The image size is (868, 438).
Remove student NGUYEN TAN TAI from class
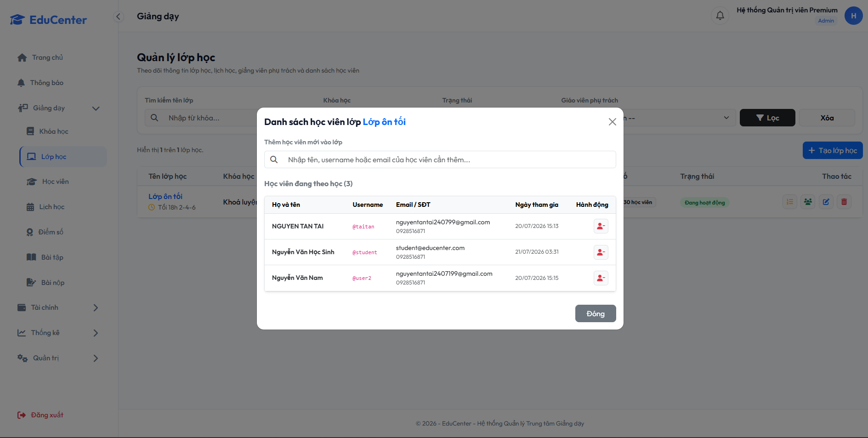[x=601, y=226]
